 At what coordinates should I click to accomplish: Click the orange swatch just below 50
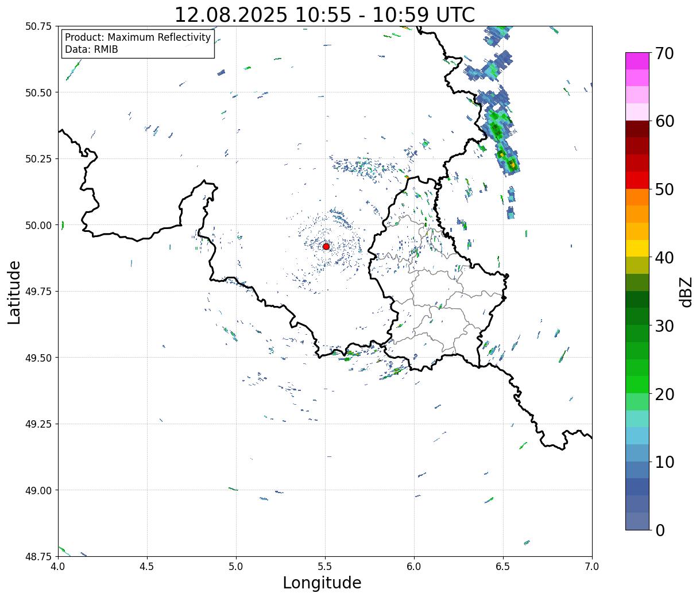point(637,197)
